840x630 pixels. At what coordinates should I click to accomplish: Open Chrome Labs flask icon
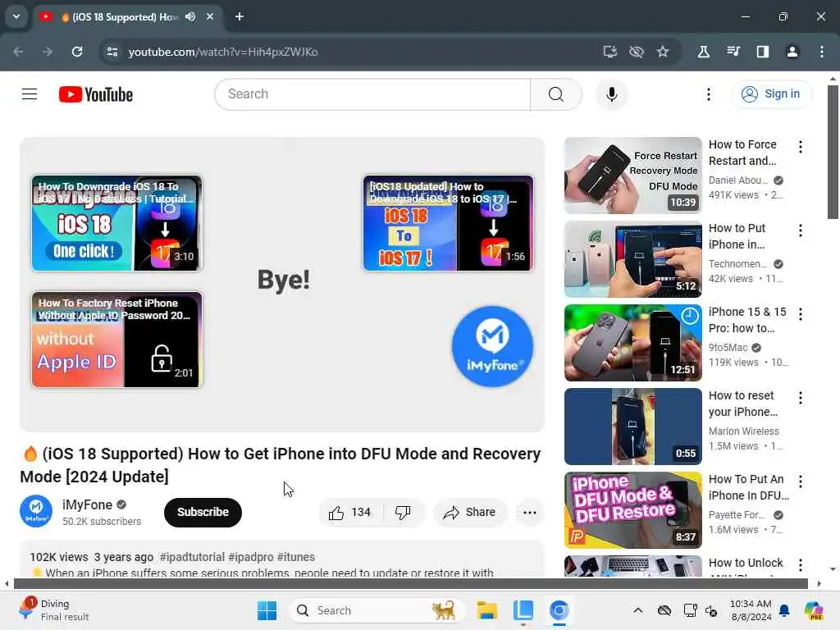click(703, 52)
